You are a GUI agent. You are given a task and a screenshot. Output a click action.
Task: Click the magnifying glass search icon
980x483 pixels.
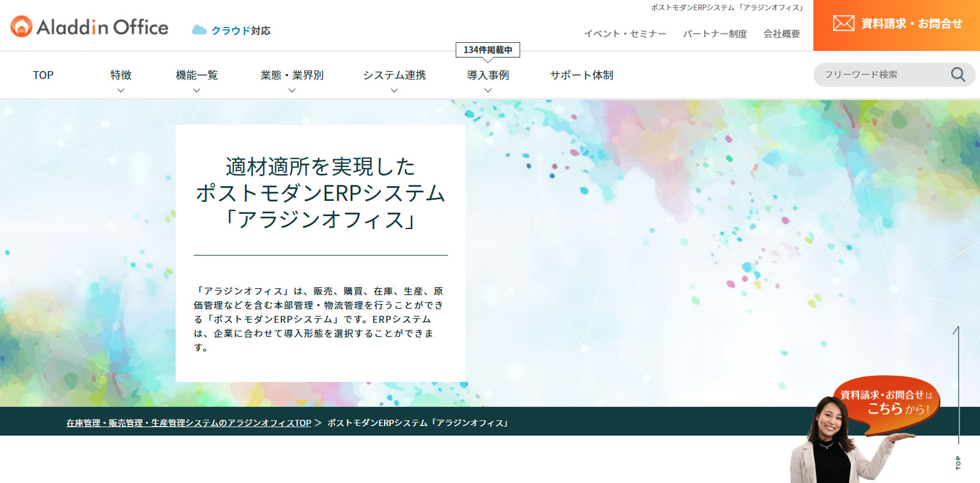coord(957,75)
